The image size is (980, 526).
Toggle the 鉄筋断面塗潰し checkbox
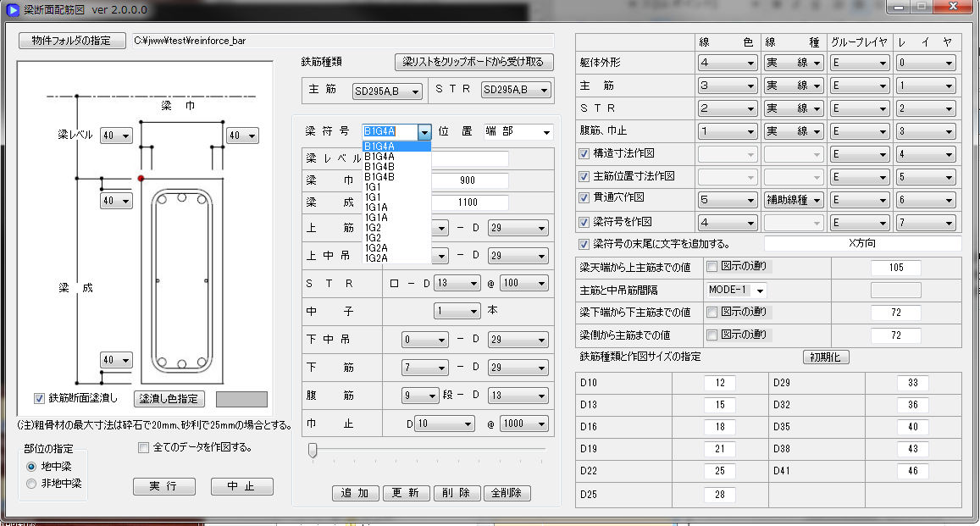coord(40,398)
